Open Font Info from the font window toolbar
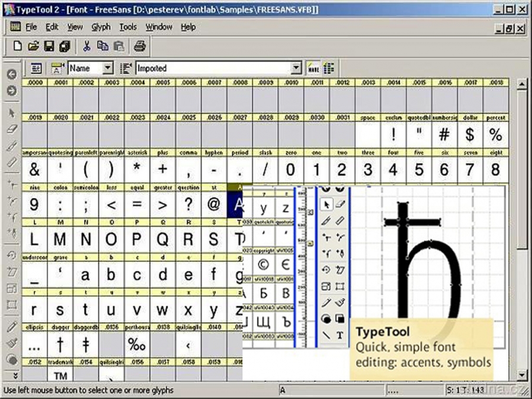This screenshot has height=399, width=532. [x=36, y=68]
